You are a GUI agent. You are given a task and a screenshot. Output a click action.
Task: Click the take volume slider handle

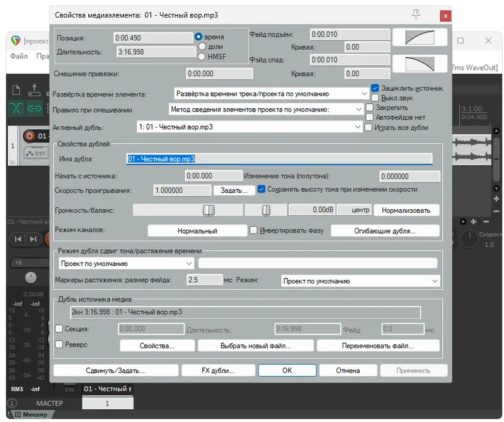point(209,210)
